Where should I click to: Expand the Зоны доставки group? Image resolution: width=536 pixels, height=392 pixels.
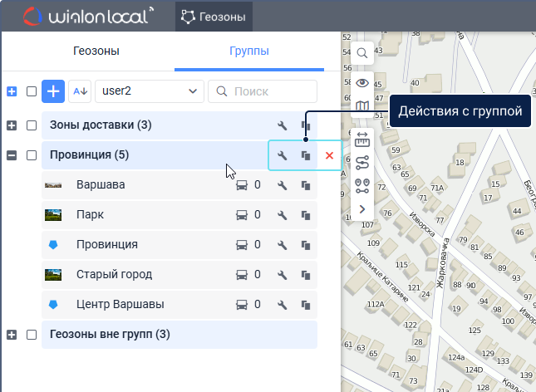[12, 125]
